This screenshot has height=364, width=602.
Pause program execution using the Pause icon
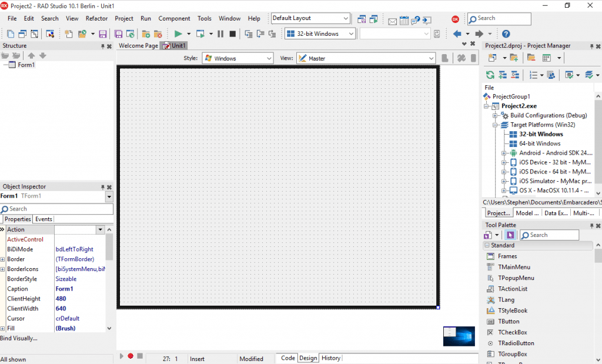pos(220,34)
